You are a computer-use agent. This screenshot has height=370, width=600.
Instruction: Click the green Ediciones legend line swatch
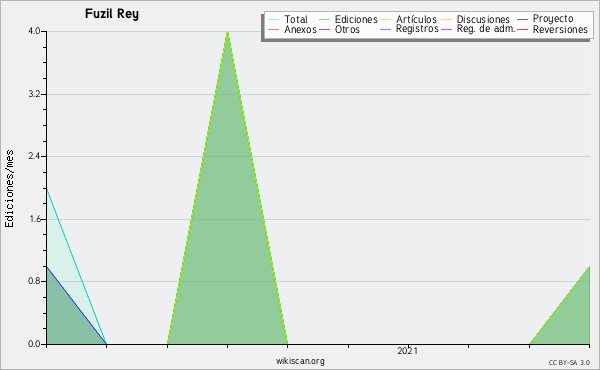click(324, 20)
